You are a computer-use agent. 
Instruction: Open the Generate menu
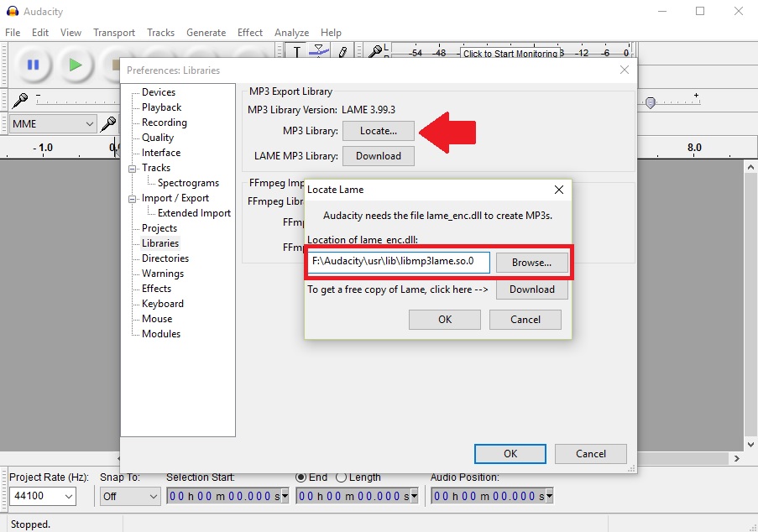(x=206, y=33)
